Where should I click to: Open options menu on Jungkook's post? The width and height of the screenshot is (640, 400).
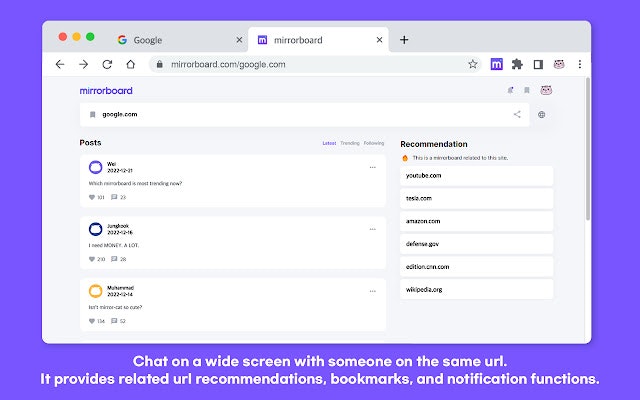point(373,229)
